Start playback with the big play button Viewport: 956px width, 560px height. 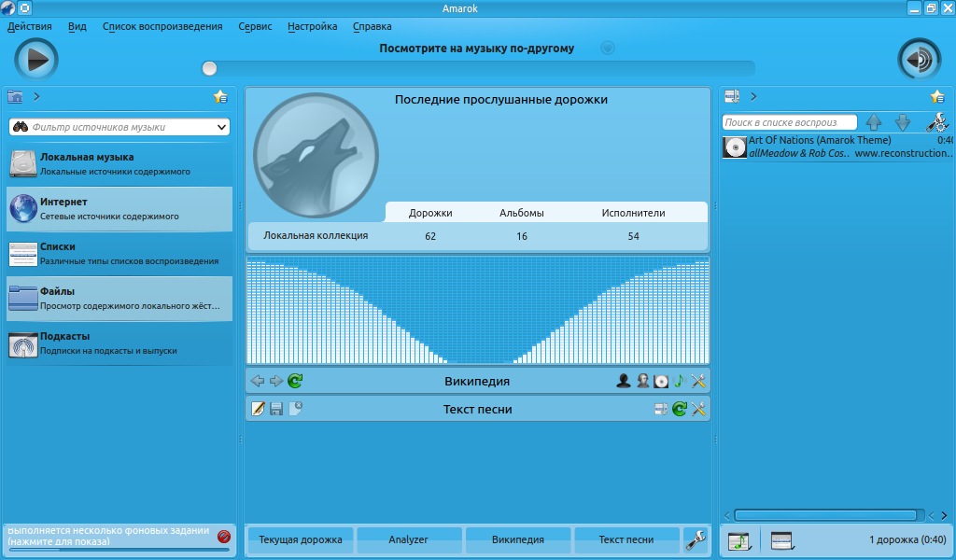point(36,59)
